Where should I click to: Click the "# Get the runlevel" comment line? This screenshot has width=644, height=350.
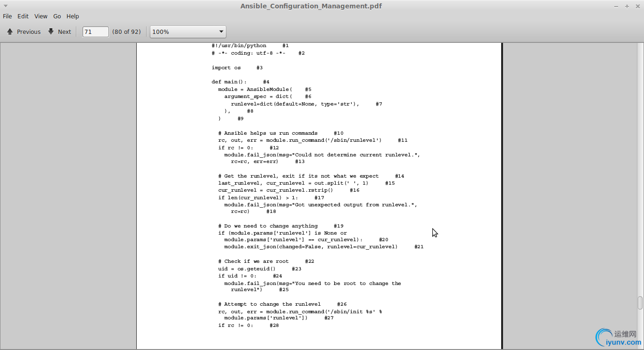pos(311,176)
